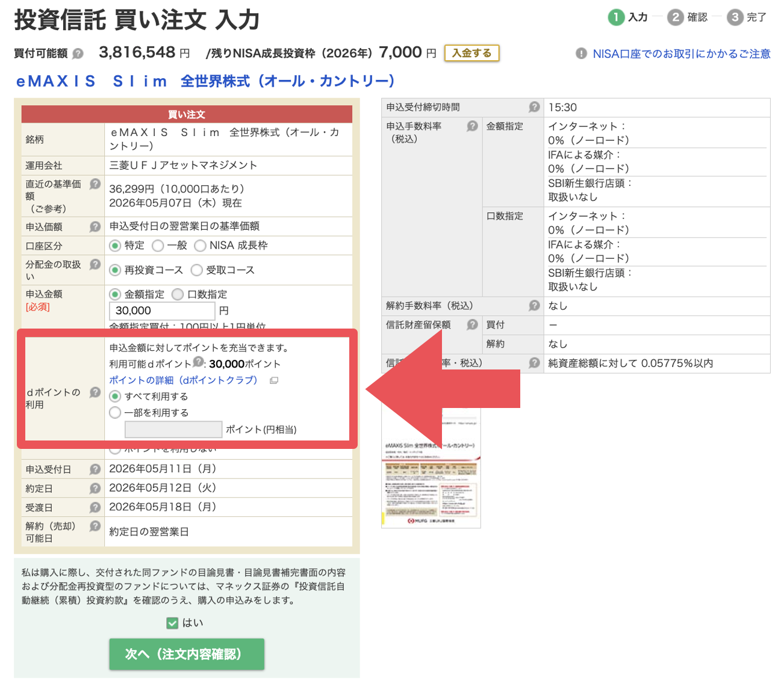Screen dimensions: 784x686
Task: Click the 2026年05月12日（火） execution date
Action: pos(163,488)
